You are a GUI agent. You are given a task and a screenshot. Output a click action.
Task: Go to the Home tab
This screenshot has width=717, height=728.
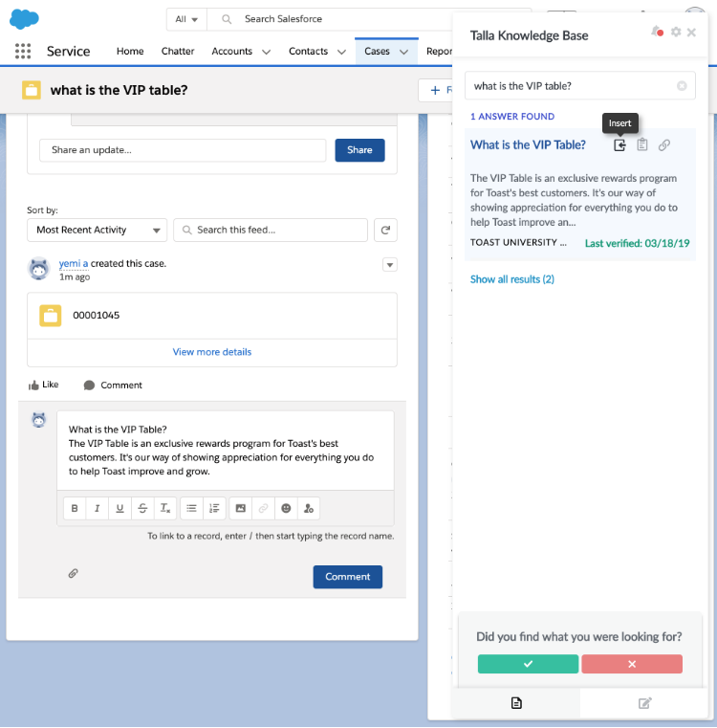[x=130, y=51]
